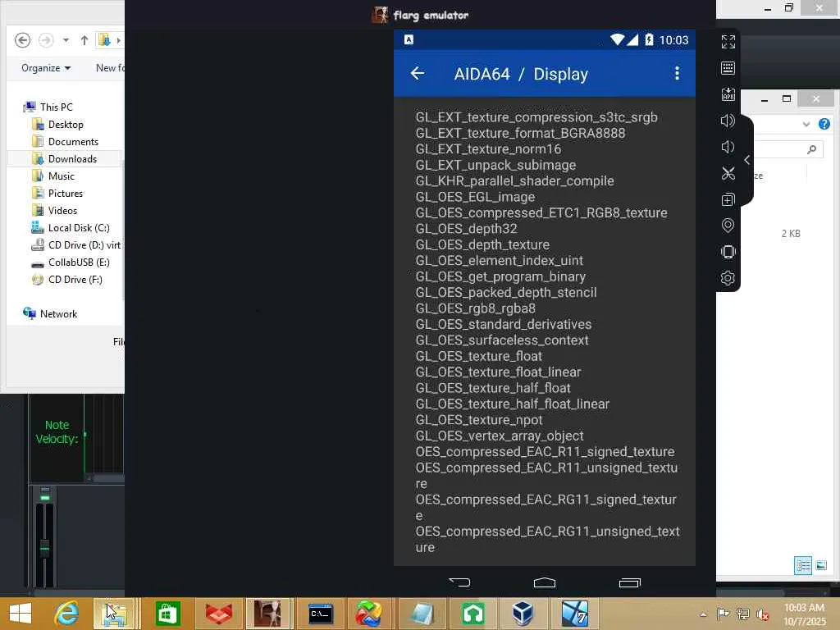Open emulator screenshot scissors tool
Viewport: 840px width, 630px height.
click(x=728, y=173)
